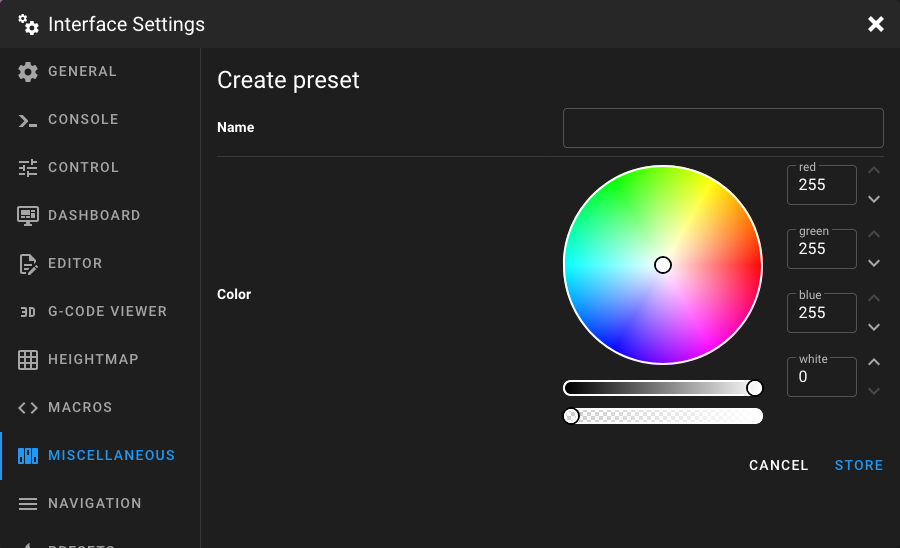Image resolution: width=900 pixels, height=548 pixels.
Task: Click the Miscellaneous icon
Action: pyautogui.click(x=28, y=456)
